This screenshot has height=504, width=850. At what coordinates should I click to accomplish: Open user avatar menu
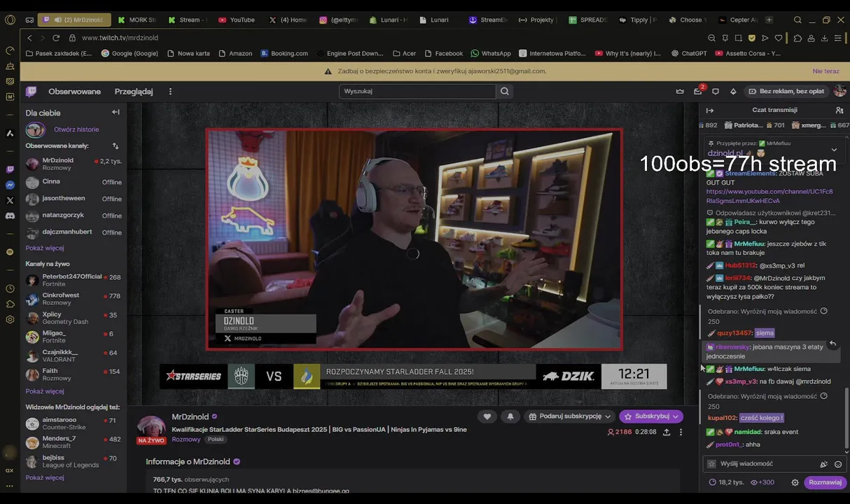[x=840, y=91]
